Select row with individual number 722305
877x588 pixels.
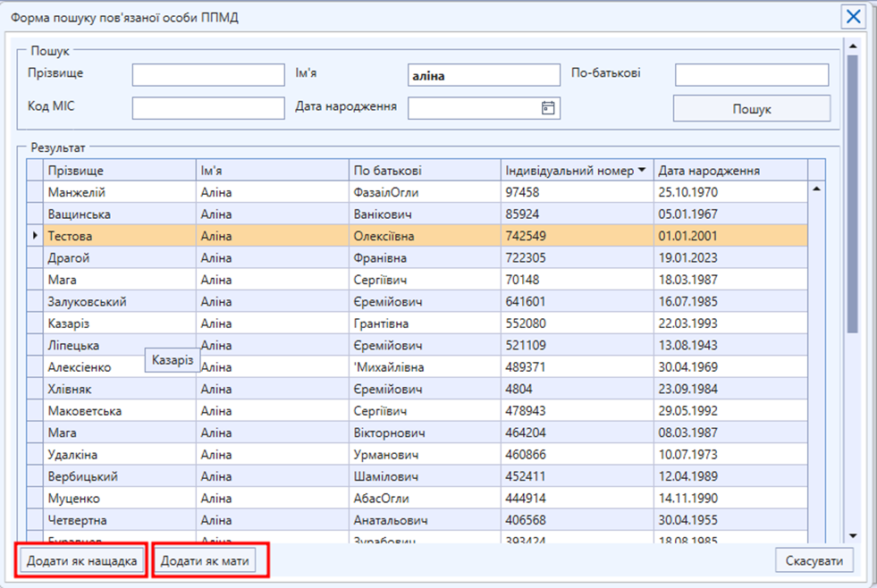576,258
